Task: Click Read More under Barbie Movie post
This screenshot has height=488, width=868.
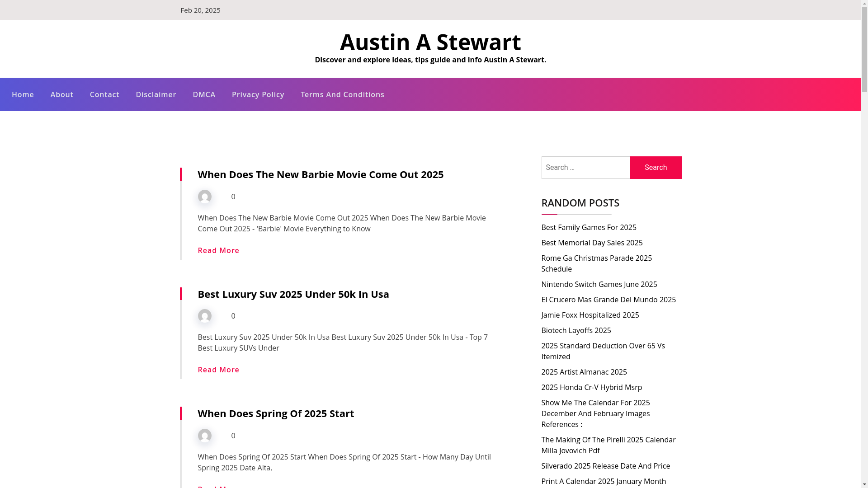Action: (x=218, y=250)
